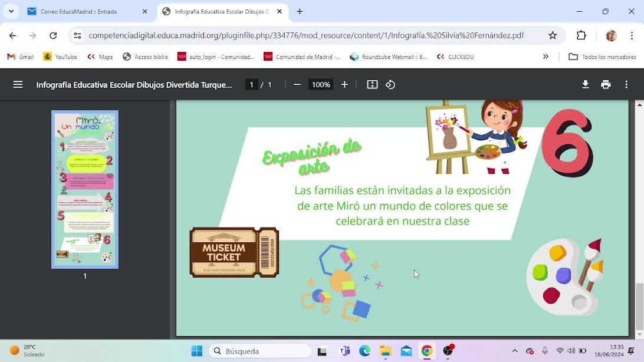
Task: Show more bookmarks chevron
Action: [x=546, y=57]
